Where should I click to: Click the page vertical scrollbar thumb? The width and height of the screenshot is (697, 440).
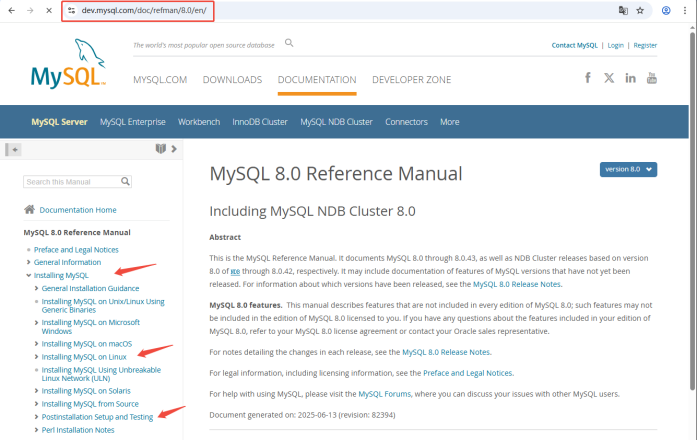693,211
